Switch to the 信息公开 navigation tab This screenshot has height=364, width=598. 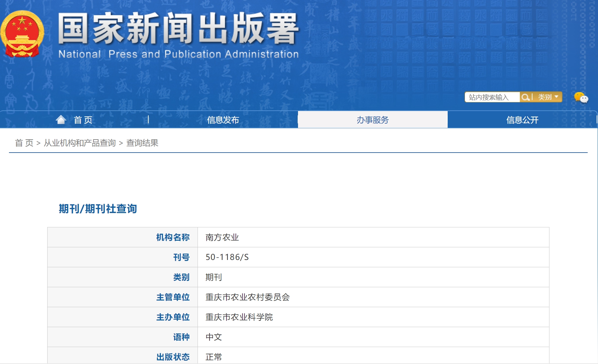point(522,120)
